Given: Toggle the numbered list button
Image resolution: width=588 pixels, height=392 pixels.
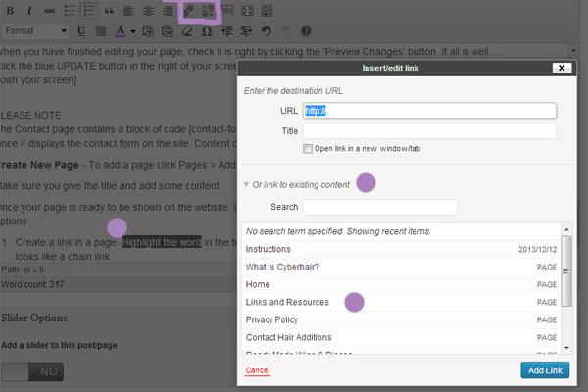Looking at the screenshot, I should (x=89, y=11).
